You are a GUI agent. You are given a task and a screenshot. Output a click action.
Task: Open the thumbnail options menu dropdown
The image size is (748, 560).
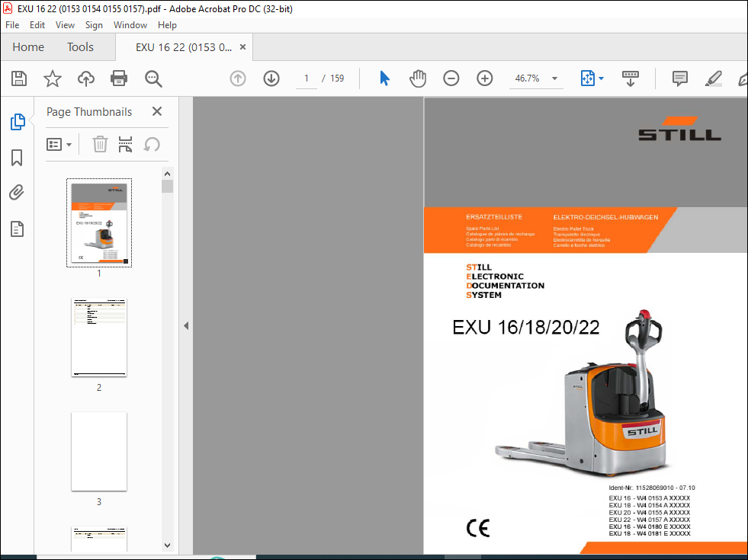[x=59, y=145]
